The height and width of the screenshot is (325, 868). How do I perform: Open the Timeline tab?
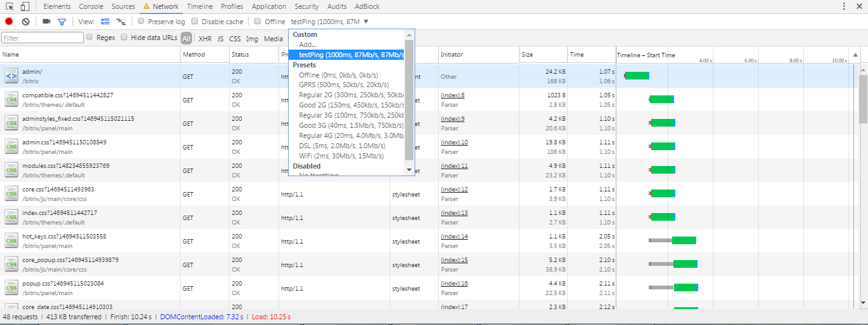(x=200, y=6)
